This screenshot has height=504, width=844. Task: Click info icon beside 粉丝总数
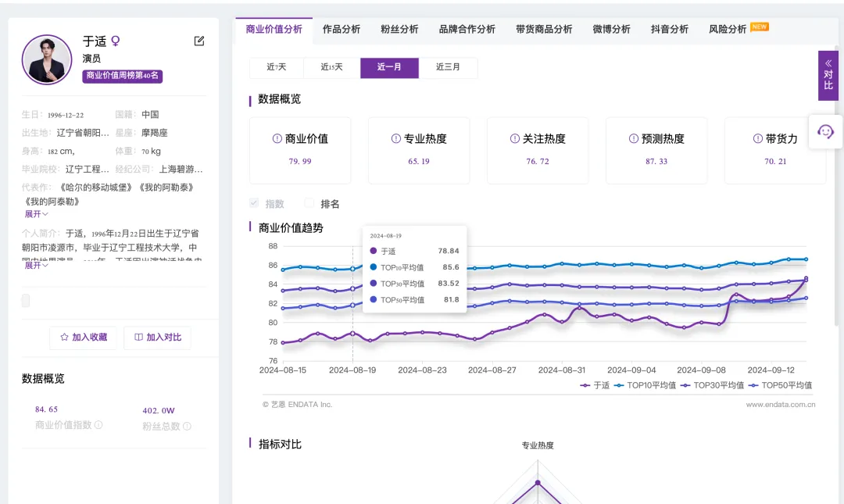point(187,426)
